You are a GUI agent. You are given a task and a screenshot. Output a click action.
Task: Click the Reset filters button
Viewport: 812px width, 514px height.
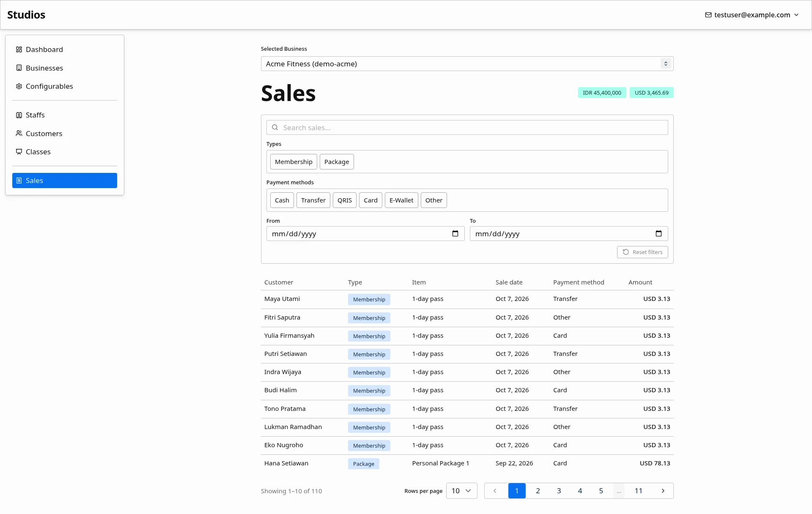642,252
